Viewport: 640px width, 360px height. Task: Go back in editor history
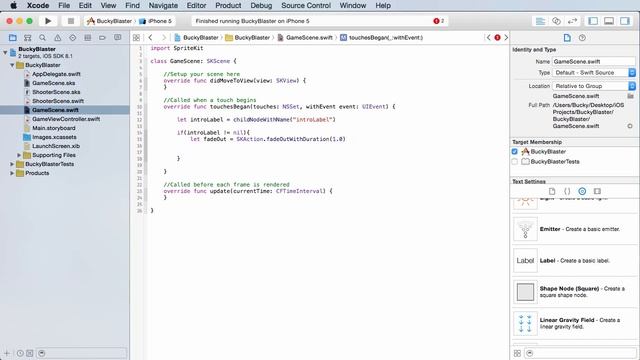point(150,38)
